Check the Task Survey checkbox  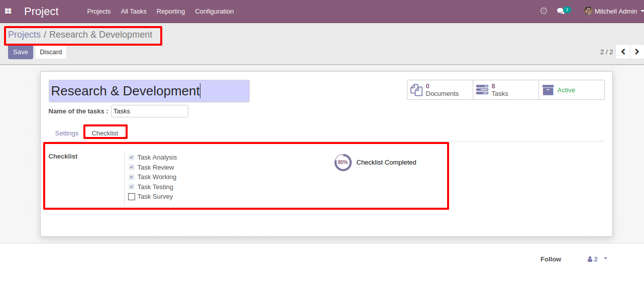[x=132, y=197]
